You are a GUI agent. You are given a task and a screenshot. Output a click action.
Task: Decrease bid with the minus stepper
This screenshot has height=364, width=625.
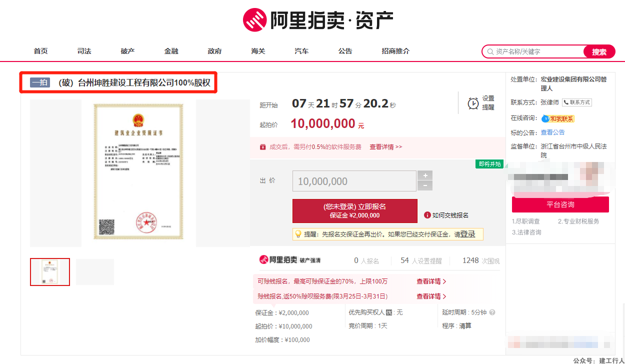click(425, 186)
